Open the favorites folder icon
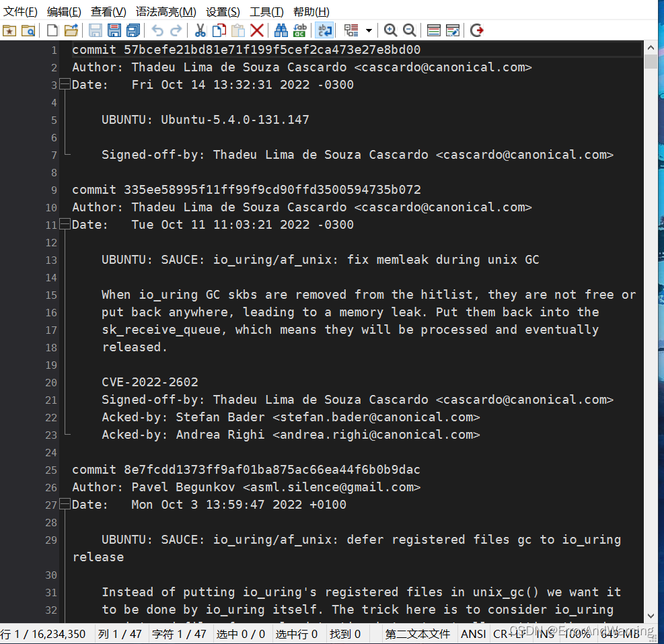This screenshot has height=644, width=664. 9,30
